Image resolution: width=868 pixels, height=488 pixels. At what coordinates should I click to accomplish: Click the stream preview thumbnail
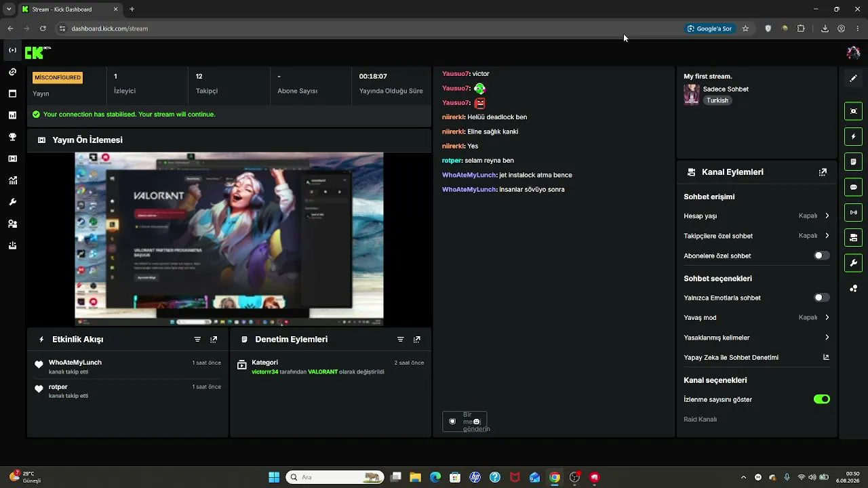tap(229, 239)
